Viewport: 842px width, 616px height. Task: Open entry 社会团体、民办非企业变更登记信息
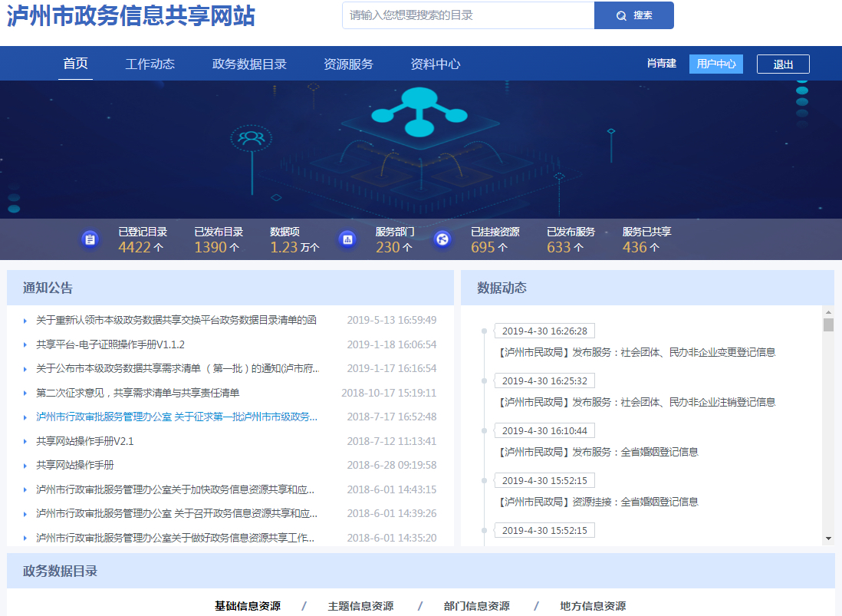tap(637, 352)
